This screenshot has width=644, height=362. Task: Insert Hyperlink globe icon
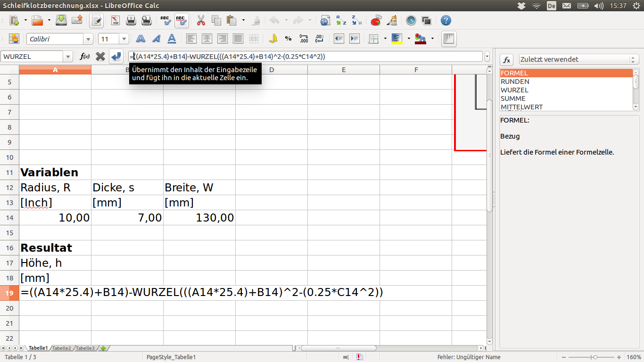(325, 21)
